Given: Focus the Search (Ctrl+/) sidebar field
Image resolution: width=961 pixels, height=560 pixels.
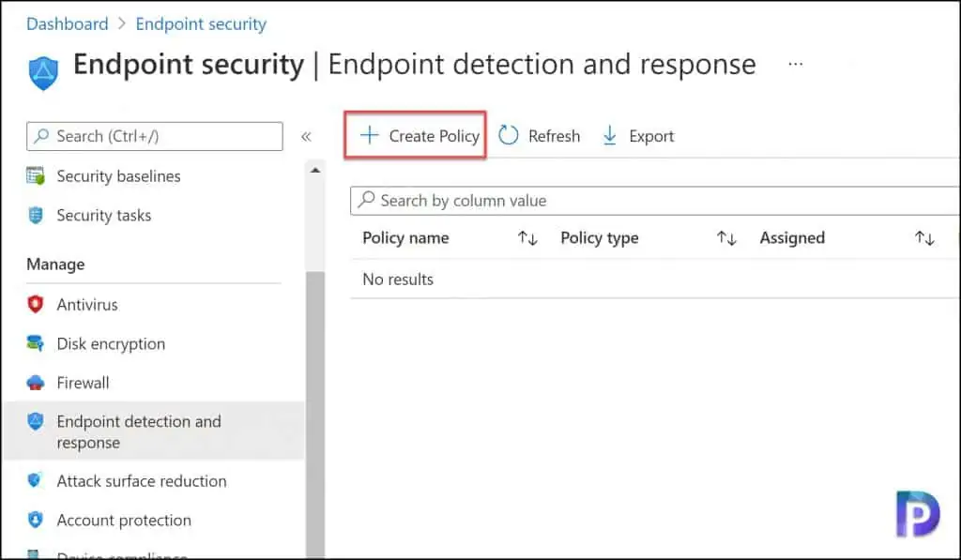Looking at the screenshot, I should click(x=155, y=136).
